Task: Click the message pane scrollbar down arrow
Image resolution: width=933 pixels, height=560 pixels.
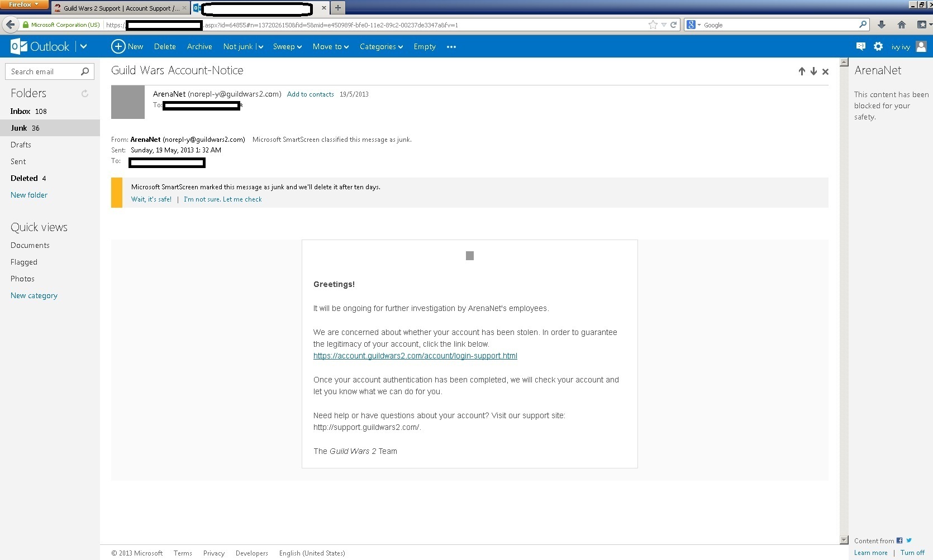Action: [x=844, y=540]
